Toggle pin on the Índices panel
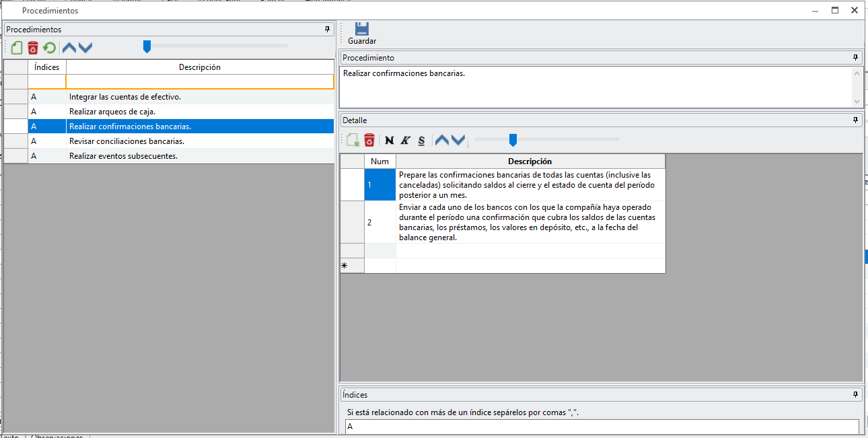This screenshot has width=868, height=438. 856,395
